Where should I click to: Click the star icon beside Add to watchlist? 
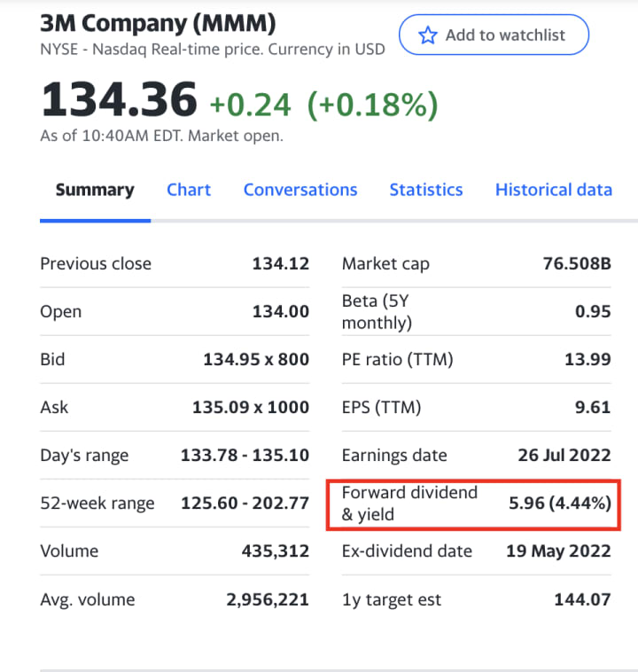click(x=427, y=35)
